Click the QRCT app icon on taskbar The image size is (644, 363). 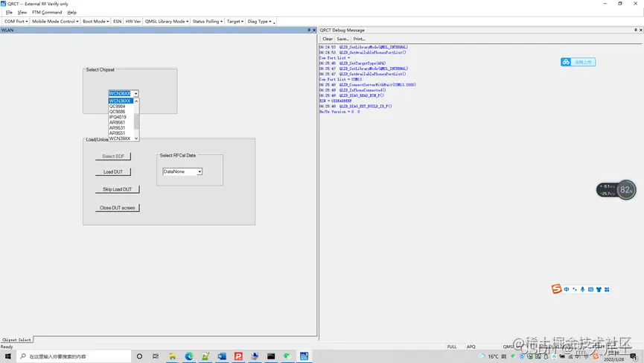pos(304,356)
